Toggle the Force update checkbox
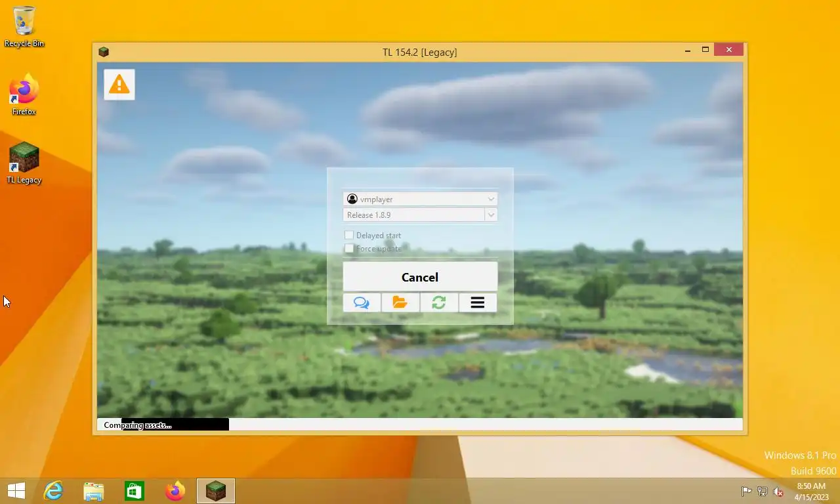The image size is (840, 504). 349,249
